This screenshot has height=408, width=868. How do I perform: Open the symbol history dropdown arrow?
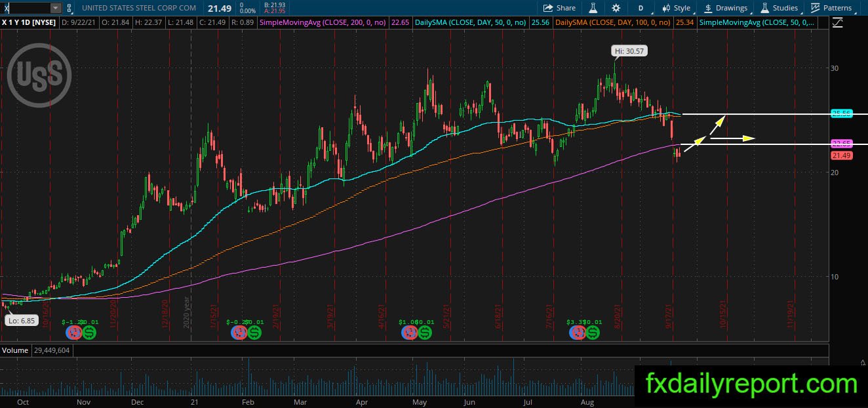point(55,8)
